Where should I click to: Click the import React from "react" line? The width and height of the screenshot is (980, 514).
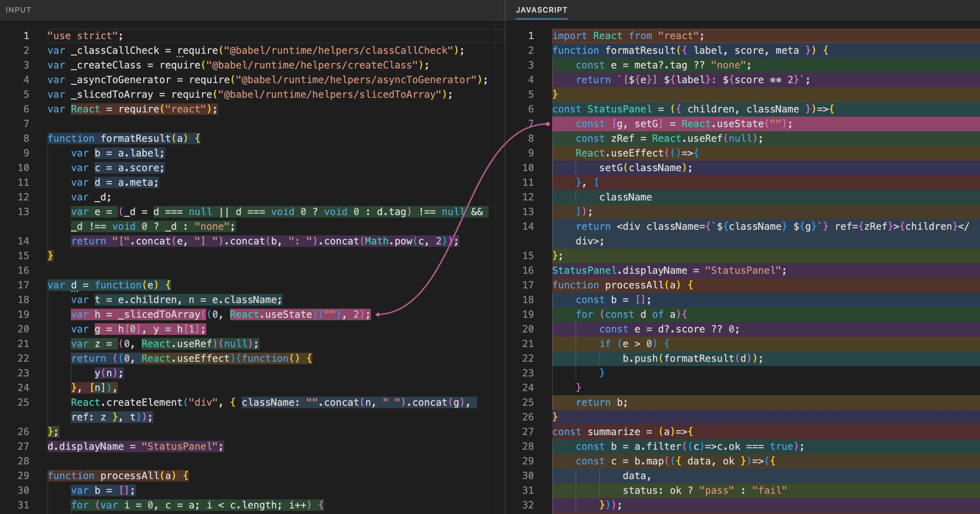628,36
